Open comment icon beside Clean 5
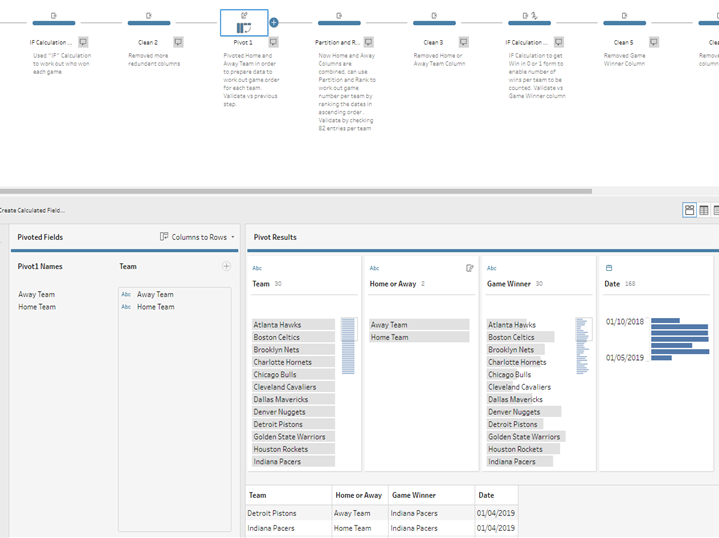This screenshot has width=719, height=538. point(654,42)
